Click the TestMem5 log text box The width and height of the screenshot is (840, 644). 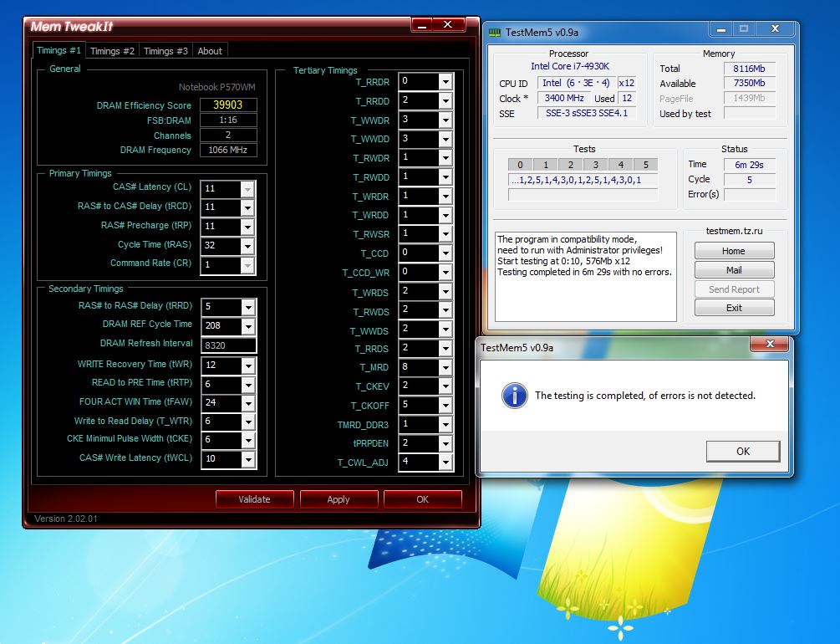pos(586,277)
